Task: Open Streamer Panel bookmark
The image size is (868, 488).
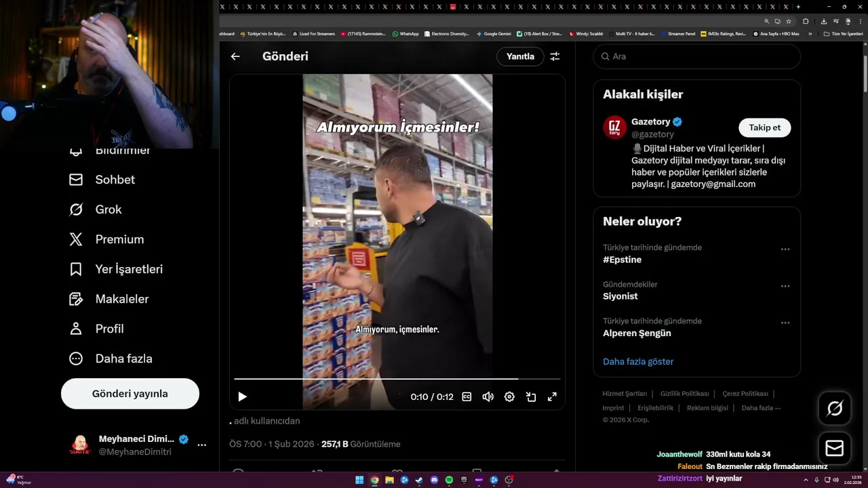Action: 677,33
